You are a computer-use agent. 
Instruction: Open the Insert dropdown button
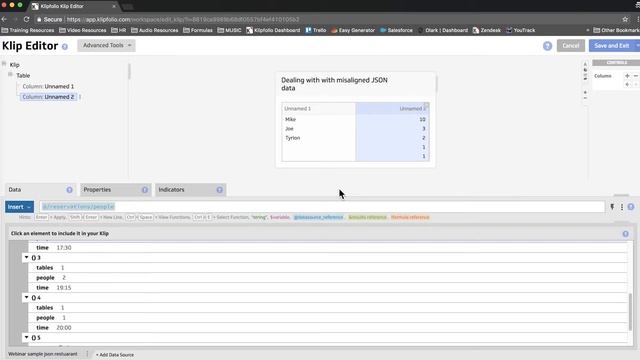tap(19, 207)
